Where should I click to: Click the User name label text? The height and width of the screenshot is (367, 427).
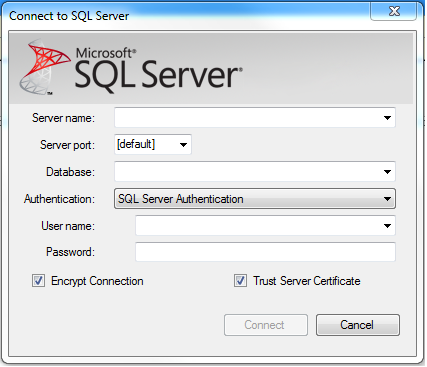point(68,226)
